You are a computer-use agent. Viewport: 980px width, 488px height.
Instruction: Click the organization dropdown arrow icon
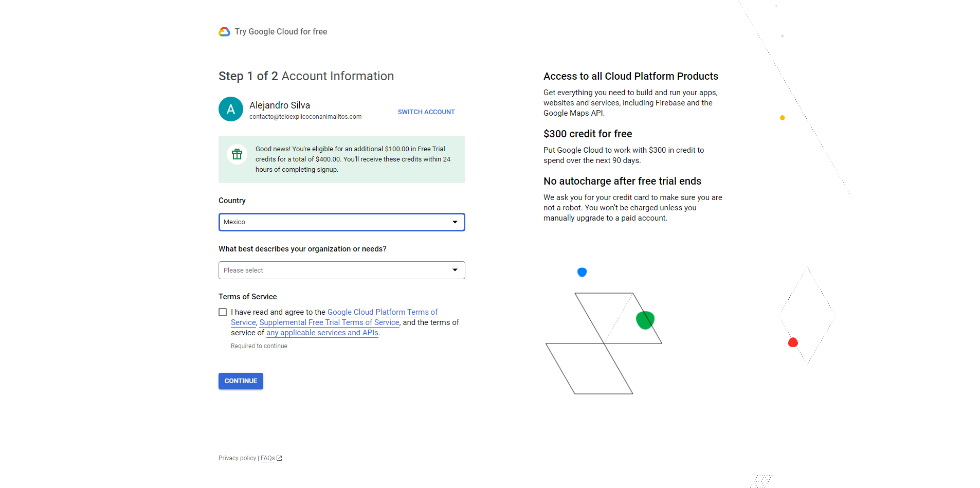pyautogui.click(x=455, y=270)
